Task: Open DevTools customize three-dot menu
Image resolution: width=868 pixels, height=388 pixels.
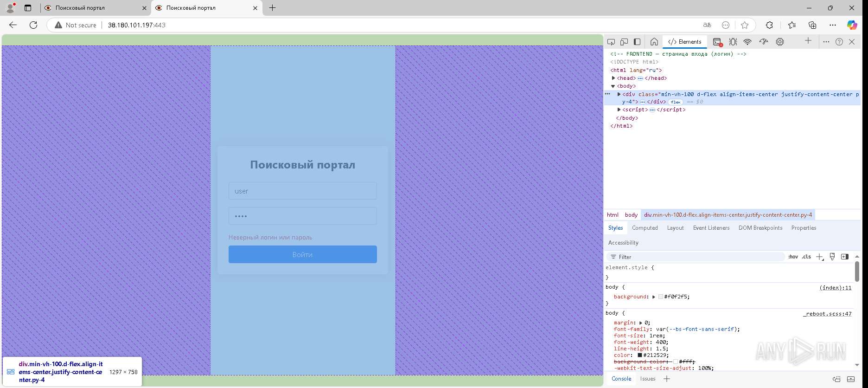Action: [x=826, y=42]
